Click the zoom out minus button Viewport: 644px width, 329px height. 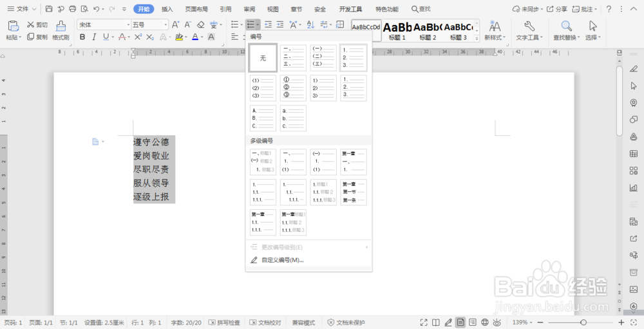click(540, 323)
